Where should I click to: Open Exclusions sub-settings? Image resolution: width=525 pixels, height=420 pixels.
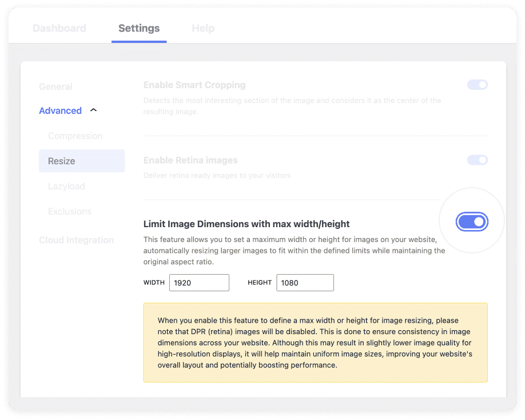pyautogui.click(x=70, y=211)
